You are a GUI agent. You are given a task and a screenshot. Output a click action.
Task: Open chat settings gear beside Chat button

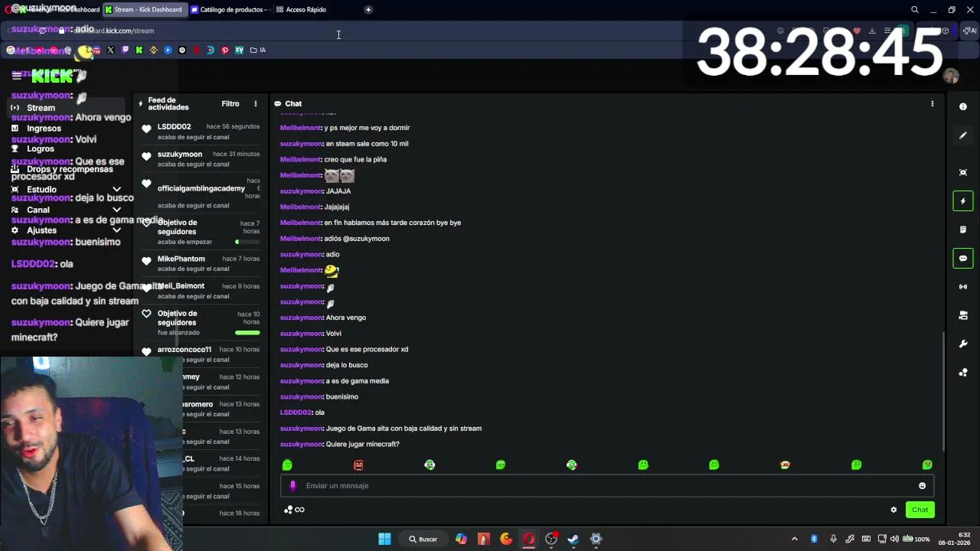pyautogui.click(x=893, y=510)
